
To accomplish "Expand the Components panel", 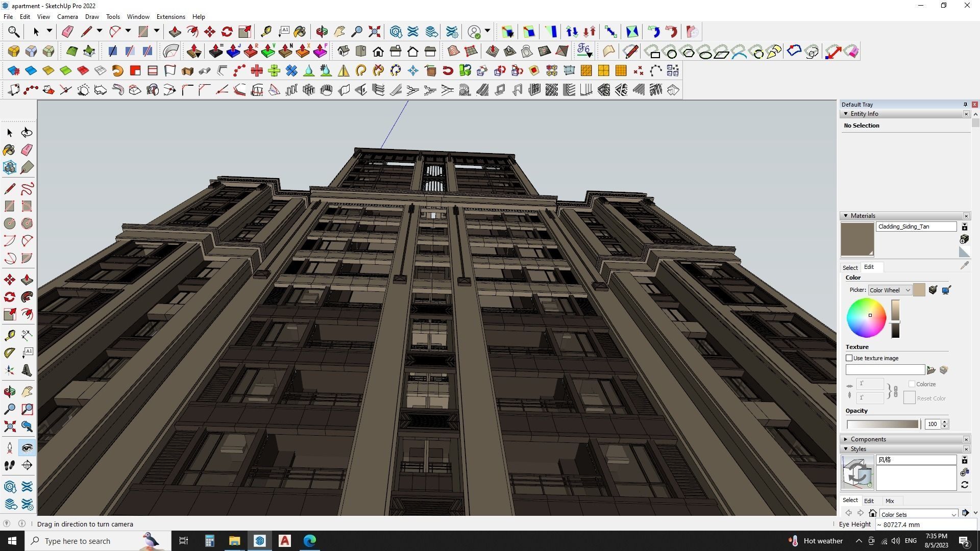I will (x=846, y=439).
